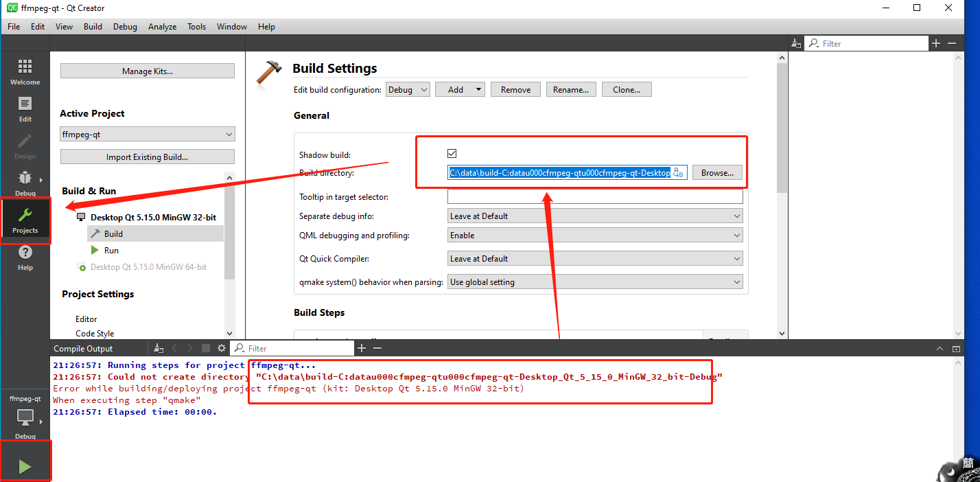This screenshot has width=980, height=482.
Task: Open Active Project ffmpeg-qt dropdown
Action: pos(148,135)
